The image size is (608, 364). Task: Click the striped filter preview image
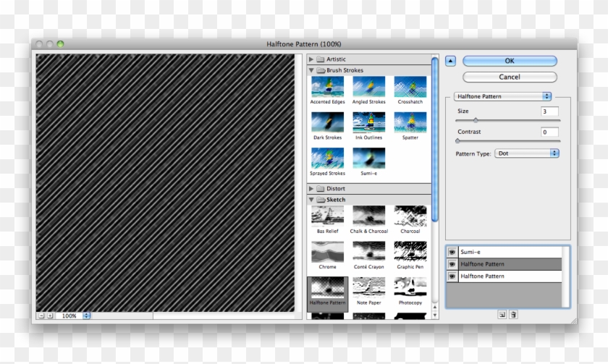[165, 182]
